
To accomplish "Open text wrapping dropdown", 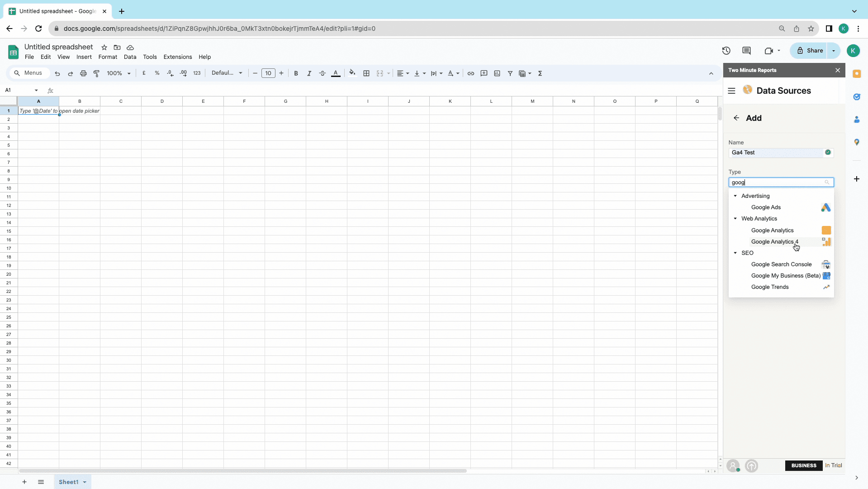I will (x=436, y=73).
